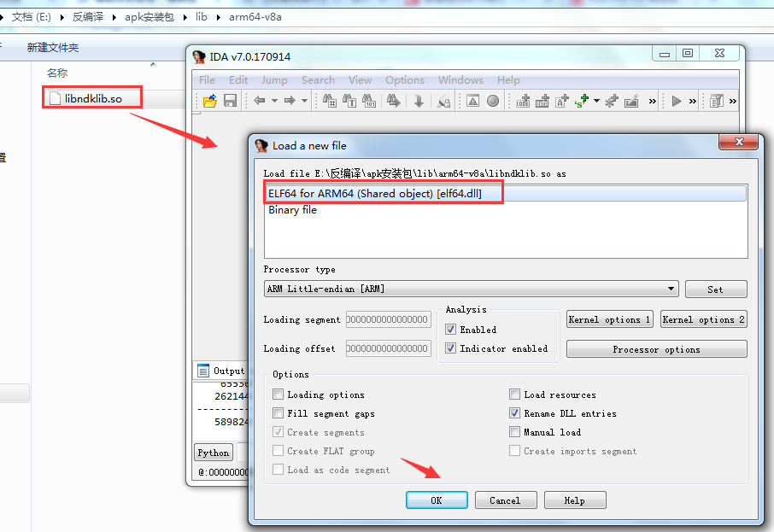Expand the edit toolbar overflow chevron
The image size is (774, 532).
(652, 101)
